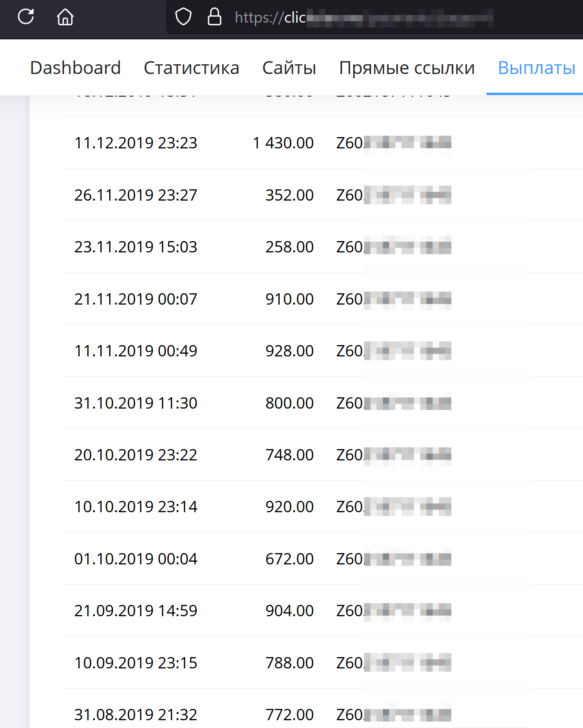The height and width of the screenshot is (728, 583).
Task: Open the Dashboard tab
Action: [76, 68]
